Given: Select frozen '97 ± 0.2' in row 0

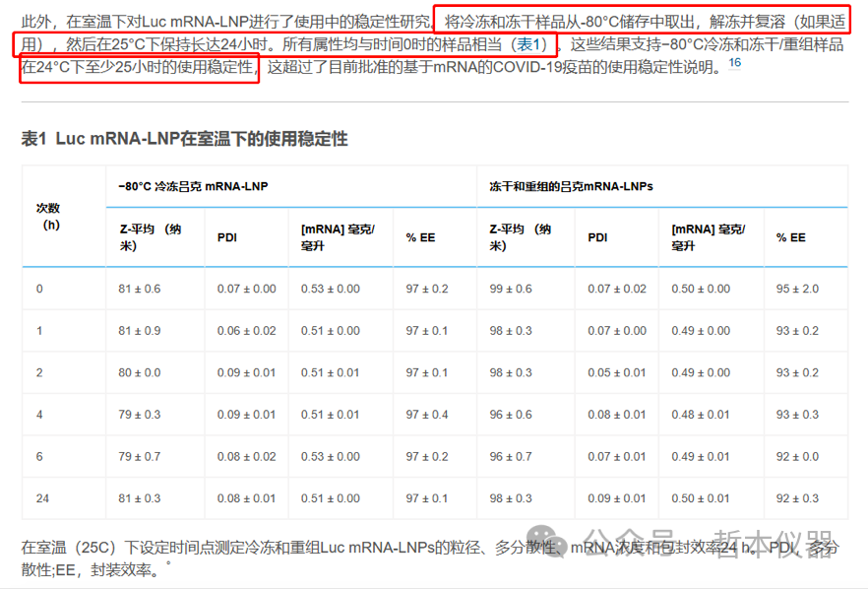Looking at the screenshot, I should pos(427,289).
